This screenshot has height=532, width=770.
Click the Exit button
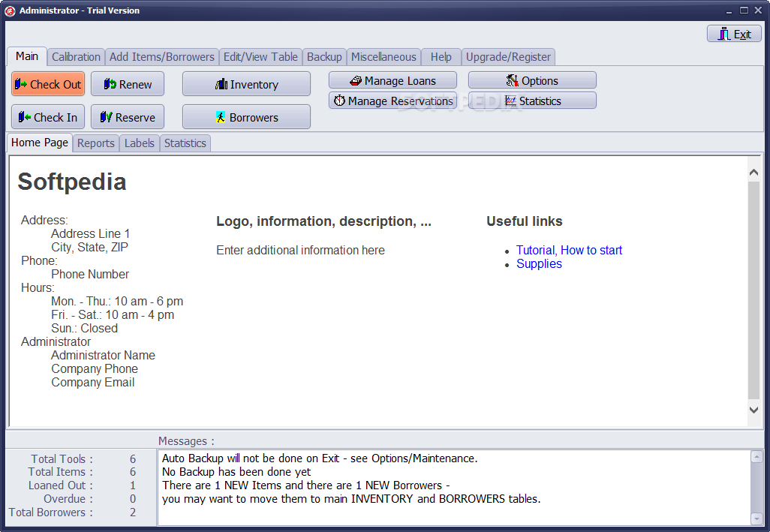click(x=734, y=34)
